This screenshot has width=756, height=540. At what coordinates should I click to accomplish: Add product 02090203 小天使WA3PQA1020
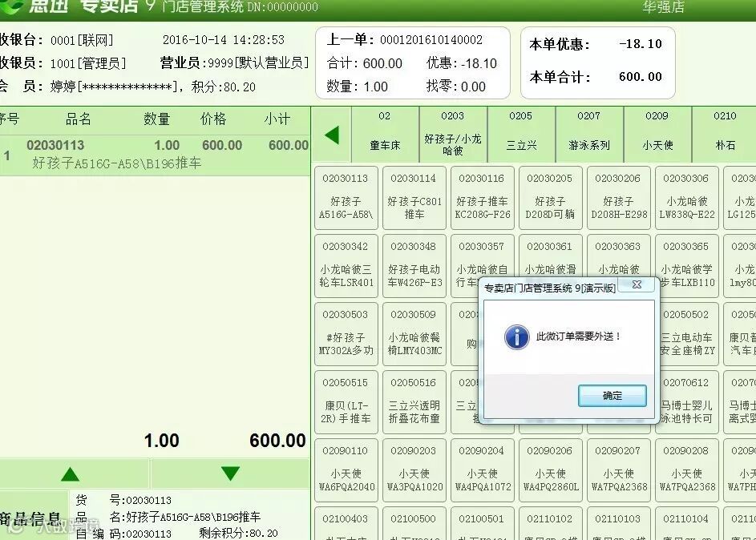point(414,470)
